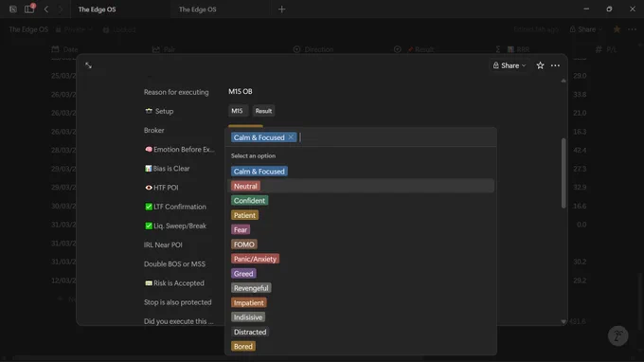This screenshot has height=362, width=644.
Task: Choose the Confident emotion option
Action: pos(249,201)
